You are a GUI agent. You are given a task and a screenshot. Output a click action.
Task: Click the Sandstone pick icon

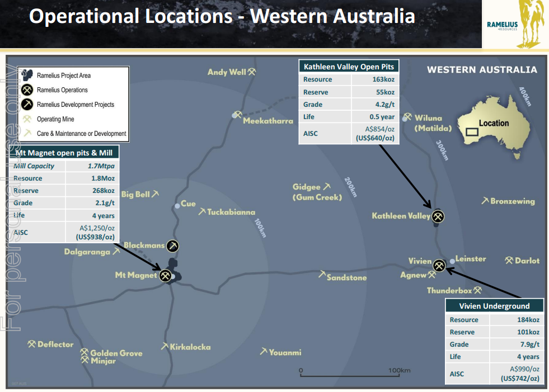tap(322, 274)
